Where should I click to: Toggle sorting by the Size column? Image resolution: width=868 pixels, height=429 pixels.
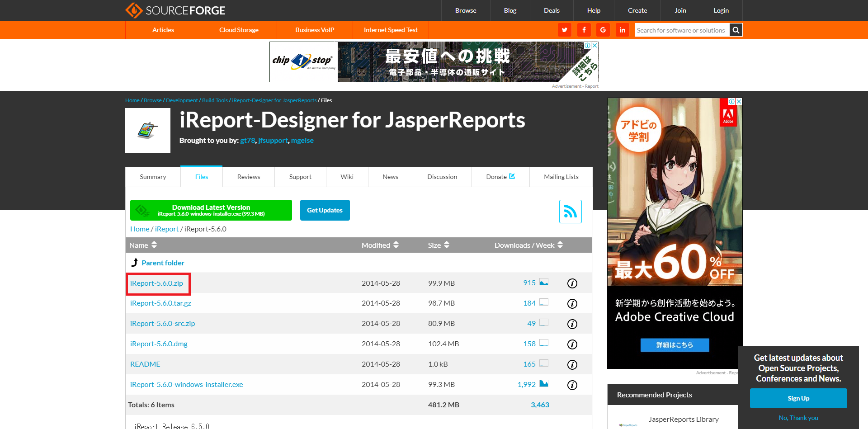[x=447, y=245]
